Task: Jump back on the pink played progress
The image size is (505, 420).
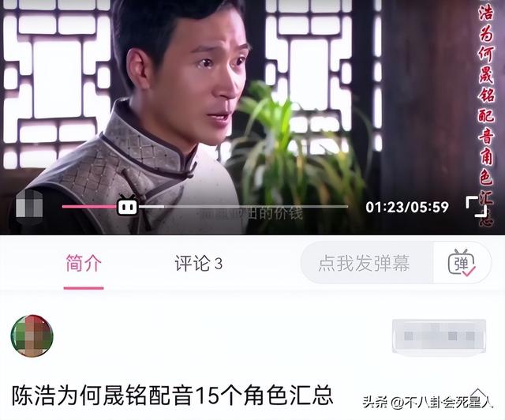Action: point(89,206)
